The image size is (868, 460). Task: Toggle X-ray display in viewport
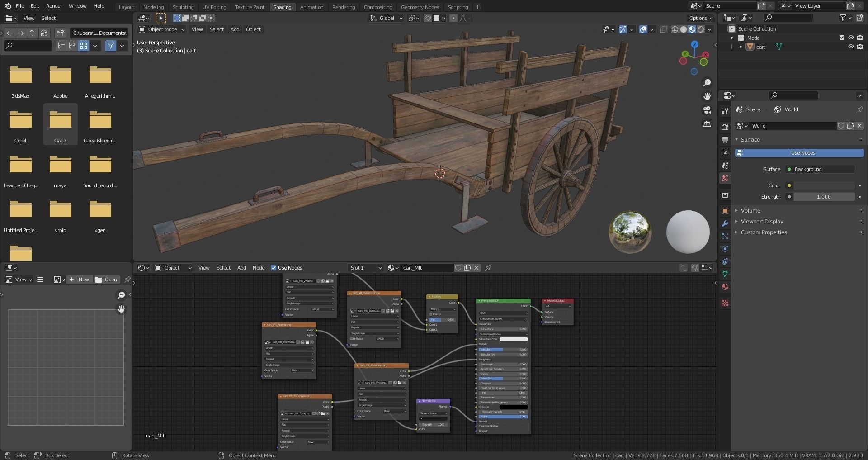click(663, 29)
